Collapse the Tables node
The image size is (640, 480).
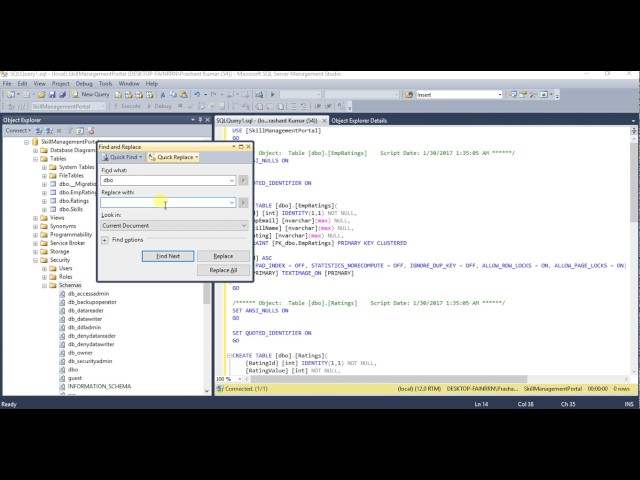[36, 159]
